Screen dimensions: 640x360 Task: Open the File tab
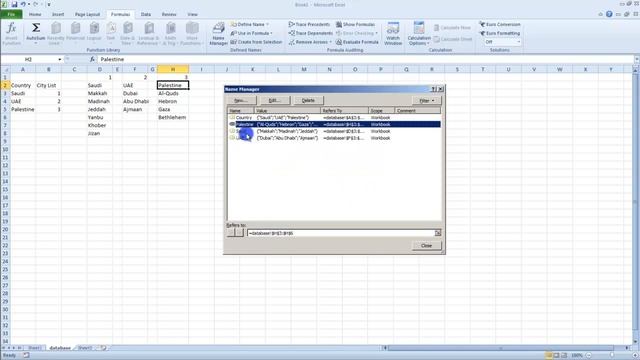pyautogui.click(x=11, y=14)
